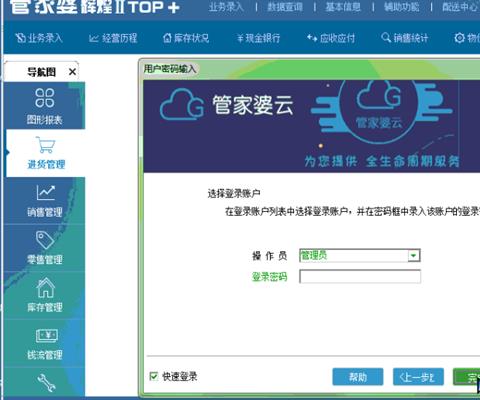Click the 选择登录账户 heading text
Viewport: 480px width, 400px height.
(234, 193)
